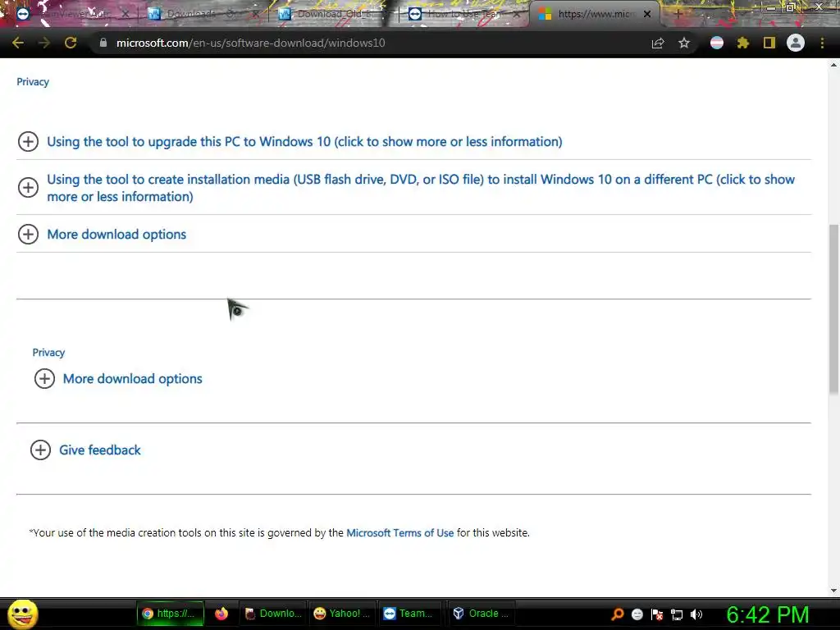Image resolution: width=840 pixels, height=630 pixels.
Task: Click the forward navigation arrow
Action: (x=44, y=43)
